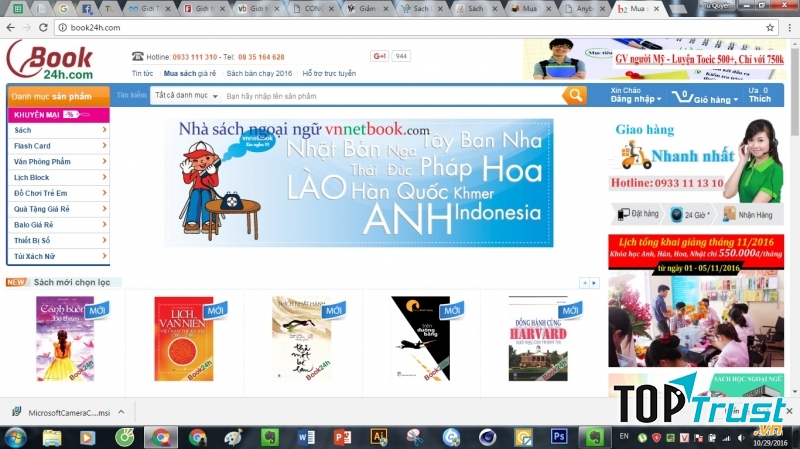Screen dimensions: 800x449
Task: Expand the Lịch Block category chevron
Action: (104, 177)
